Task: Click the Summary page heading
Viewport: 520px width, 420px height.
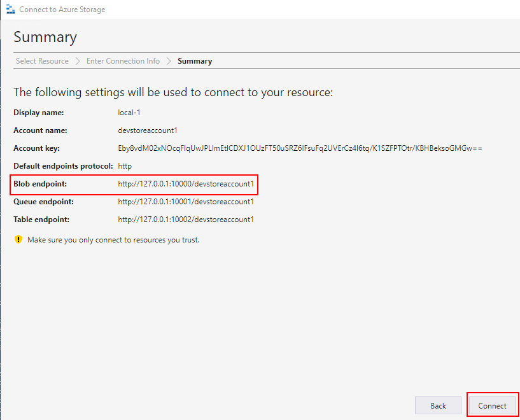Action: (45, 37)
